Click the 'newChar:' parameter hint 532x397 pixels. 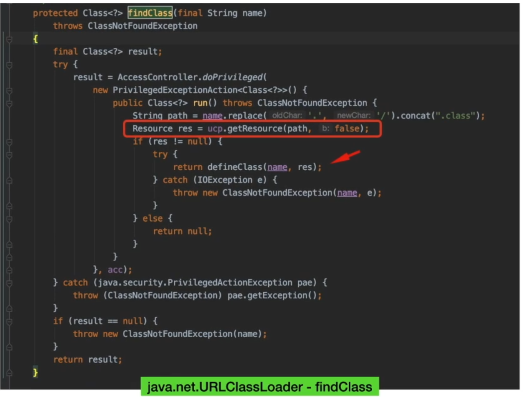pyautogui.click(x=354, y=116)
